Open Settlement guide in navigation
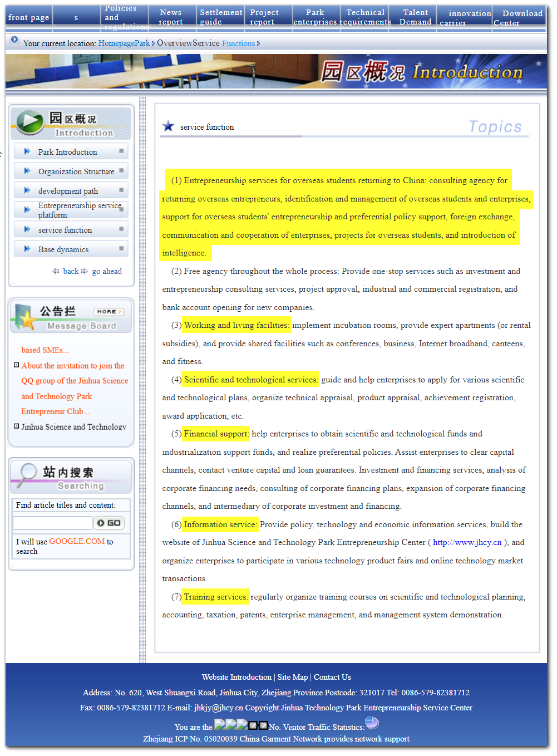The height and width of the screenshot is (756, 557). click(221, 17)
